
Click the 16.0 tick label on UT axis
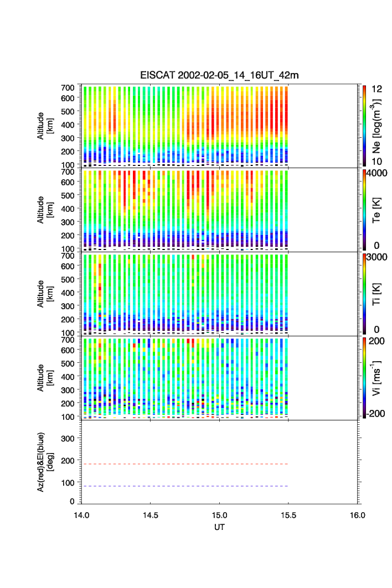(358, 515)
